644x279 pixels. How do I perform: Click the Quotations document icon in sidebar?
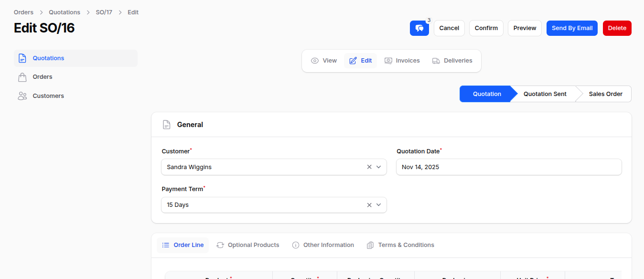22,58
